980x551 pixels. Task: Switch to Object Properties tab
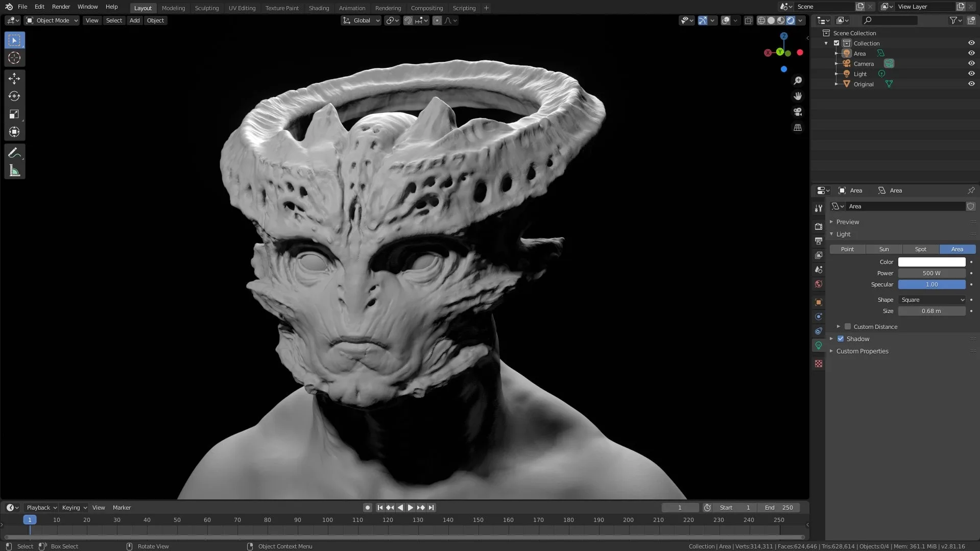[819, 302]
